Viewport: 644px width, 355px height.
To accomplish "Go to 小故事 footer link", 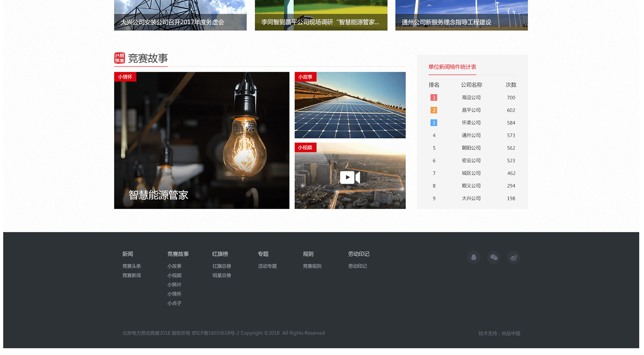I will (x=175, y=266).
